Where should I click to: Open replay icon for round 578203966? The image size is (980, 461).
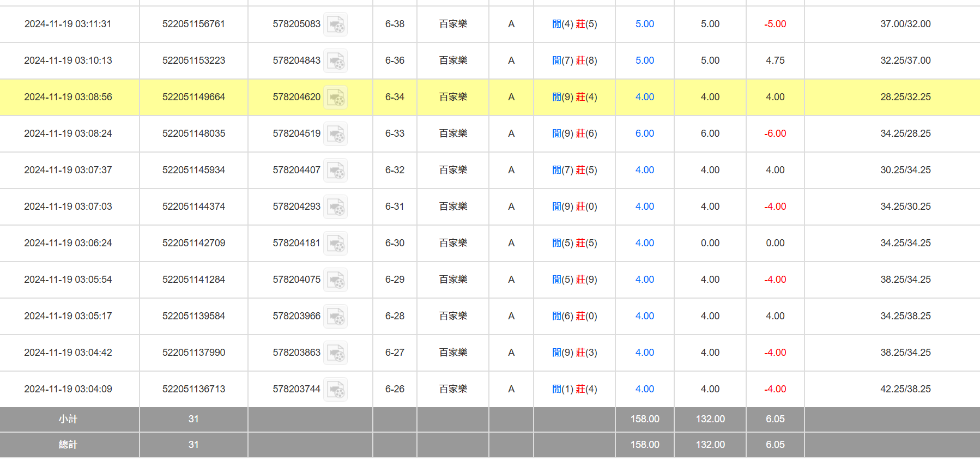point(335,317)
